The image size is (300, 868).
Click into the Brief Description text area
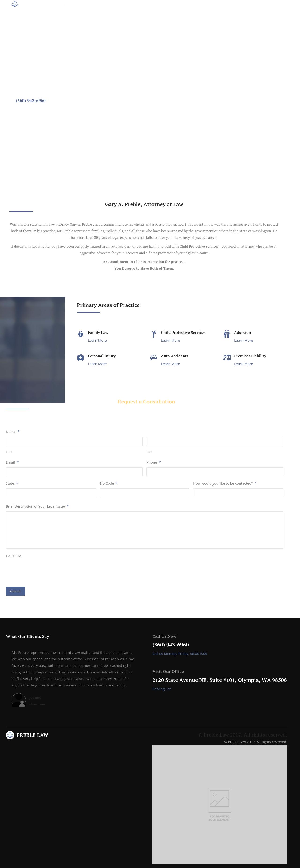coord(144,530)
